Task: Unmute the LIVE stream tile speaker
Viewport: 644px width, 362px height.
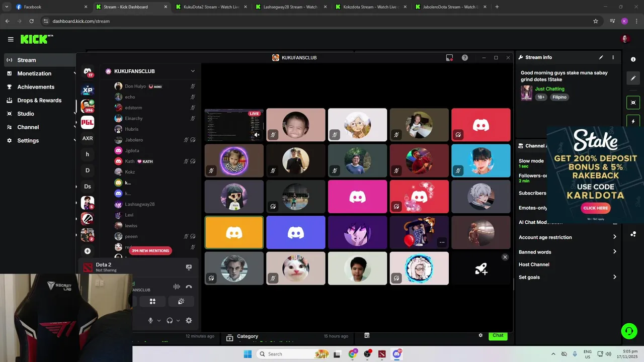Action: pos(257,135)
